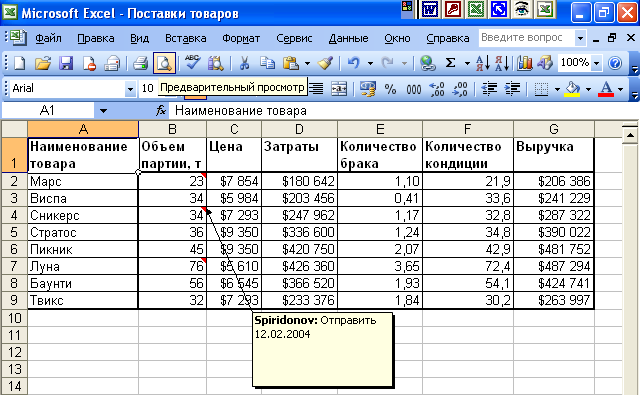The image size is (640, 395).
Task: Click the insert function fx button
Action: pyautogui.click(x=161, y=110)
